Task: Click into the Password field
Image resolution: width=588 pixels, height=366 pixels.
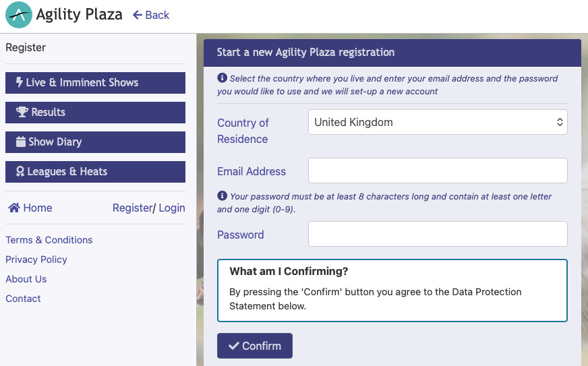Action: coord(437,235)
